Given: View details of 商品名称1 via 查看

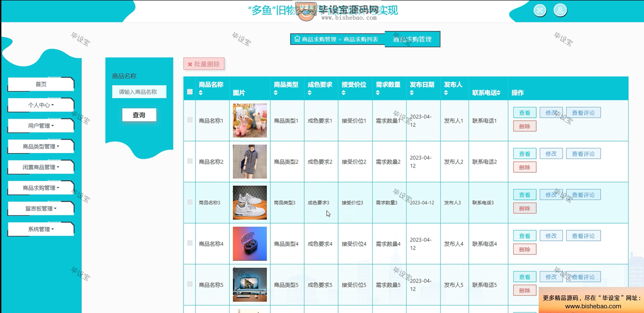Looking at the screenshot, I should [524, 113].
